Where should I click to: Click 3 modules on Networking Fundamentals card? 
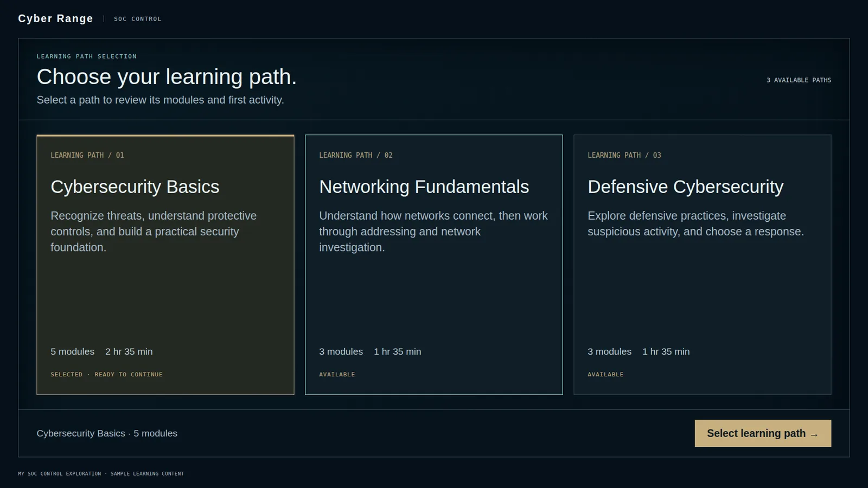[341, 351]
